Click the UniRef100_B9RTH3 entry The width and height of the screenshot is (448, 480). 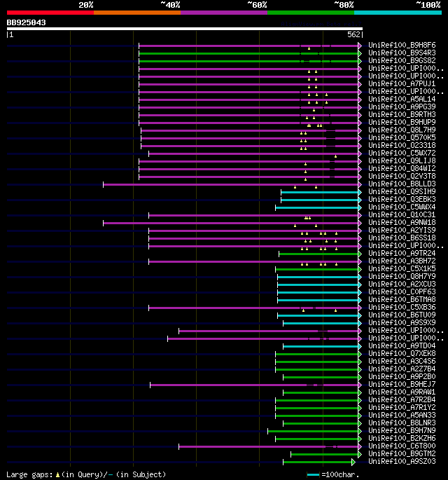(402, 114)
